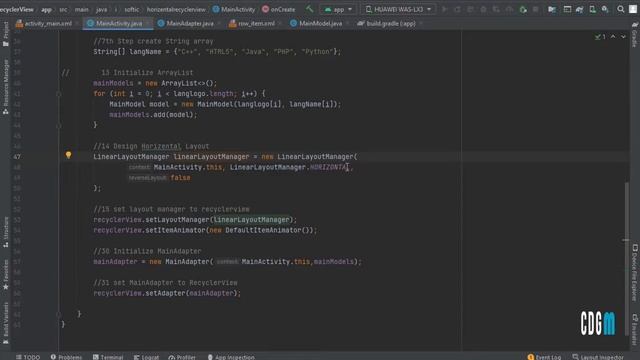This screenshot has height=360, width=640.
Task: Click the '//14 Design Horizontal Layout' comment
Action: [151, 146]
